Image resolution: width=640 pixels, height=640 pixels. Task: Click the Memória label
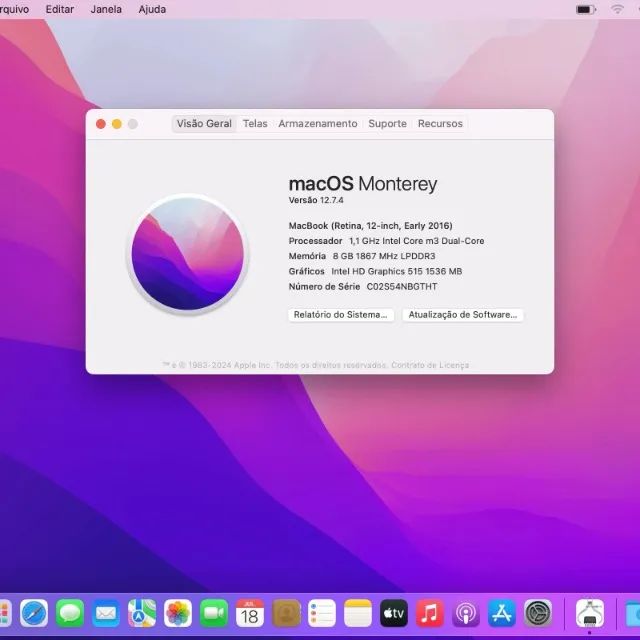pos(307,256)
